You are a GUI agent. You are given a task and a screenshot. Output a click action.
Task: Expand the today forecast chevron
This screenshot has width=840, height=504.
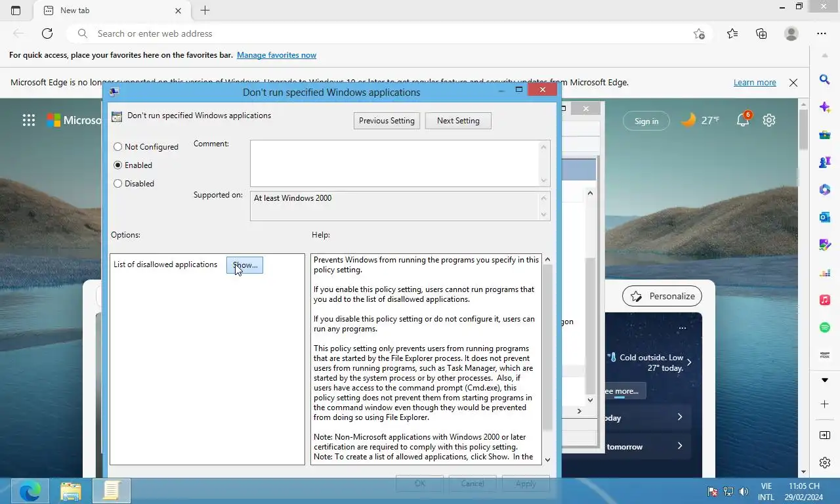coord(679,417)
